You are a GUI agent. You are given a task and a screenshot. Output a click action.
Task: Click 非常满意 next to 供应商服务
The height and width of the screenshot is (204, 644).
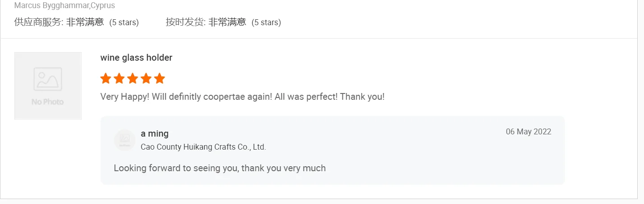85,22
